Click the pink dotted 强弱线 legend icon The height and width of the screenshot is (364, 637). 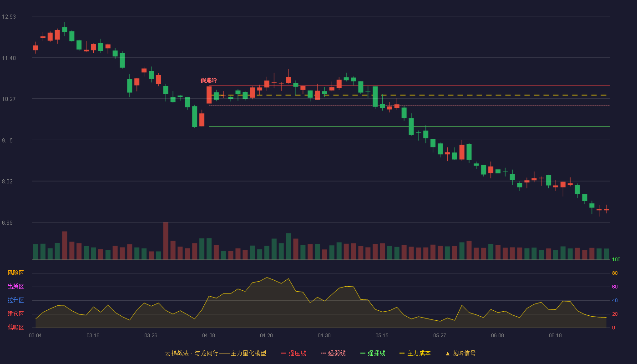click(x=323, y=353)
